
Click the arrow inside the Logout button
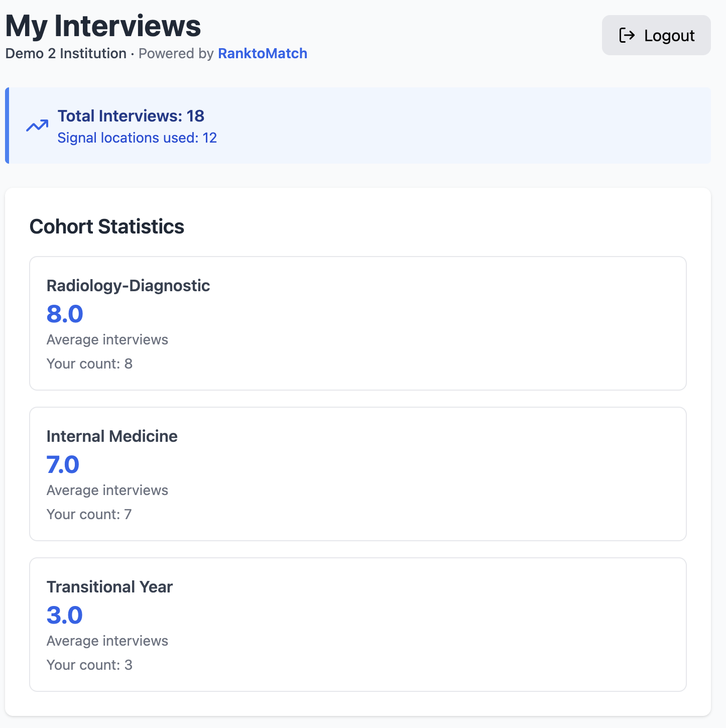(627, 35)
